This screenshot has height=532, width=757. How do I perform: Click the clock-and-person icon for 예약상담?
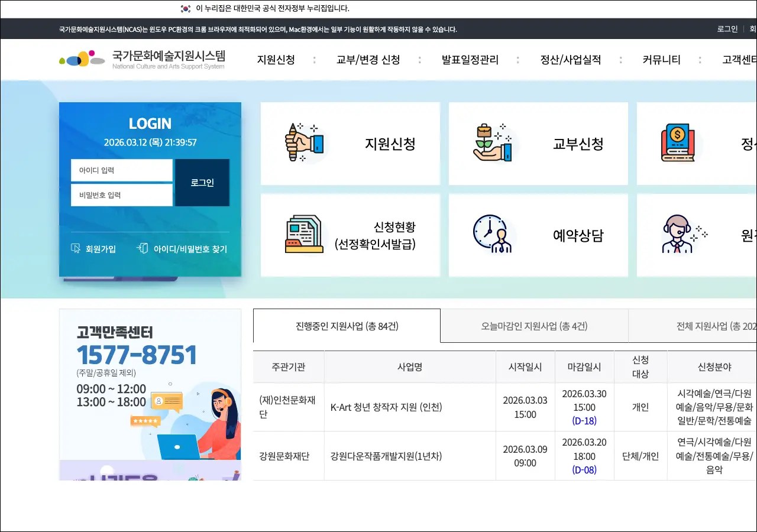492,234
